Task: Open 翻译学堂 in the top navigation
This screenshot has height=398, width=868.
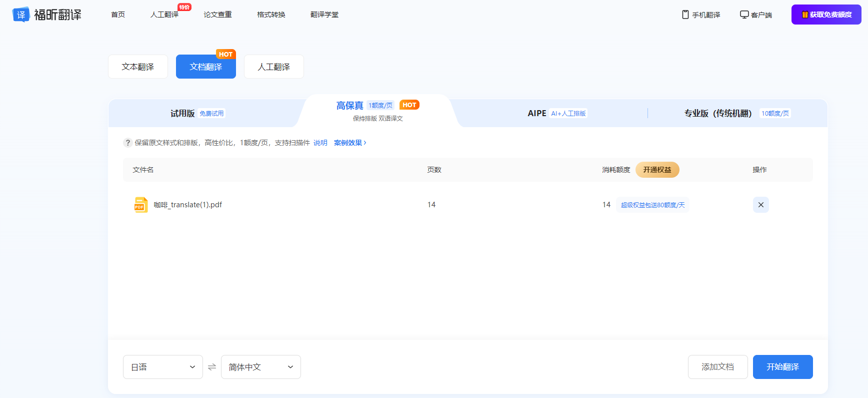Action: (x=324, y=15)
